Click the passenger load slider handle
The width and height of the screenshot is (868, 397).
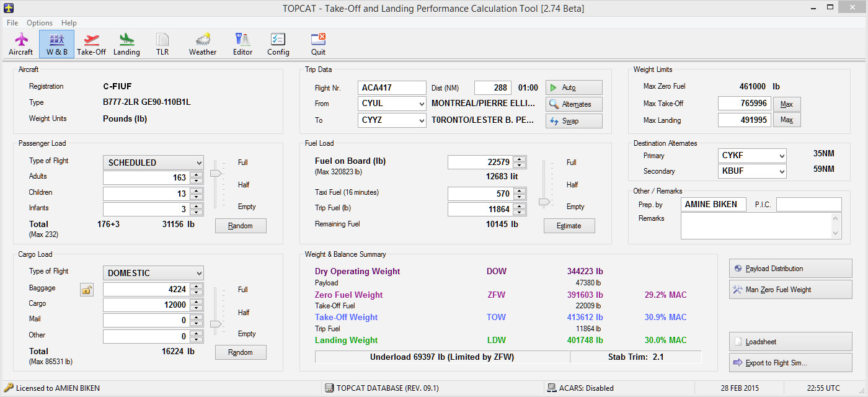click(x=216, y=174)
